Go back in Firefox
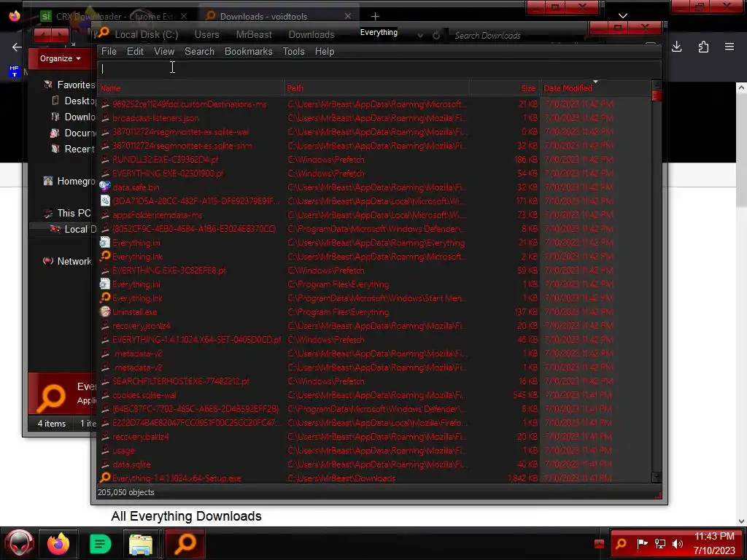Image resolution: width=747 pixels, height=560 pixels. [17, 47]
